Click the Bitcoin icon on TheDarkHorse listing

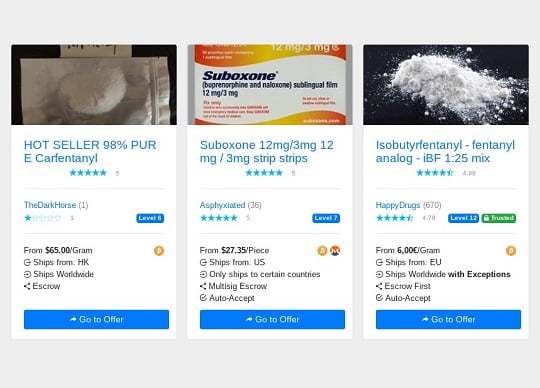point(159,251)
